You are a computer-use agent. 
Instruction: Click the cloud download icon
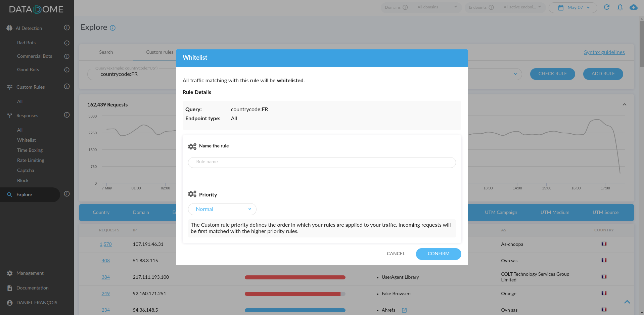(x=634, y=7)
